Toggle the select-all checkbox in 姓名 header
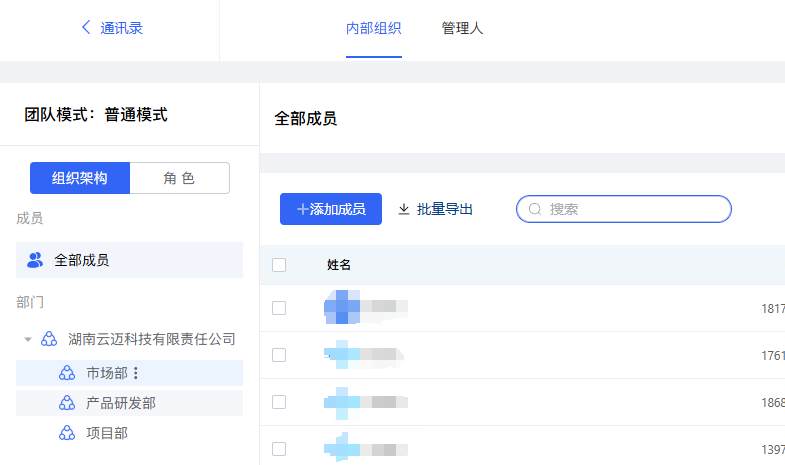Viewport: 785px width, 465px height. pyautogui.click(x=279, y=265)
